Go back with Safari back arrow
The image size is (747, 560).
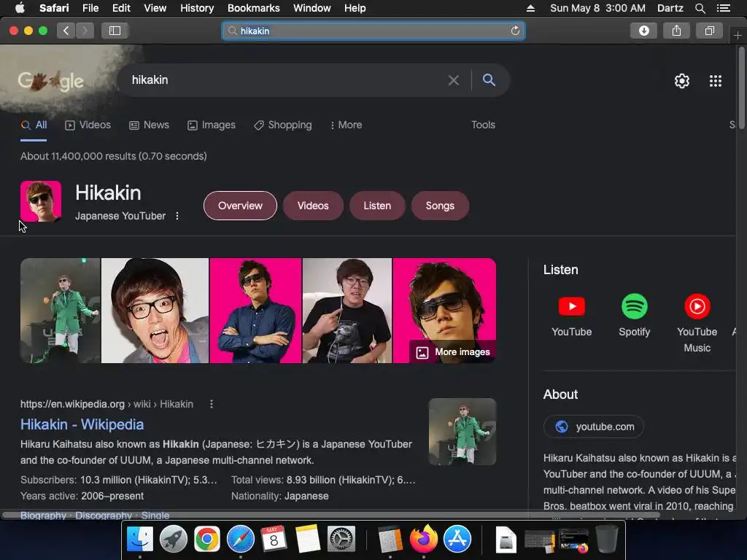66,31
